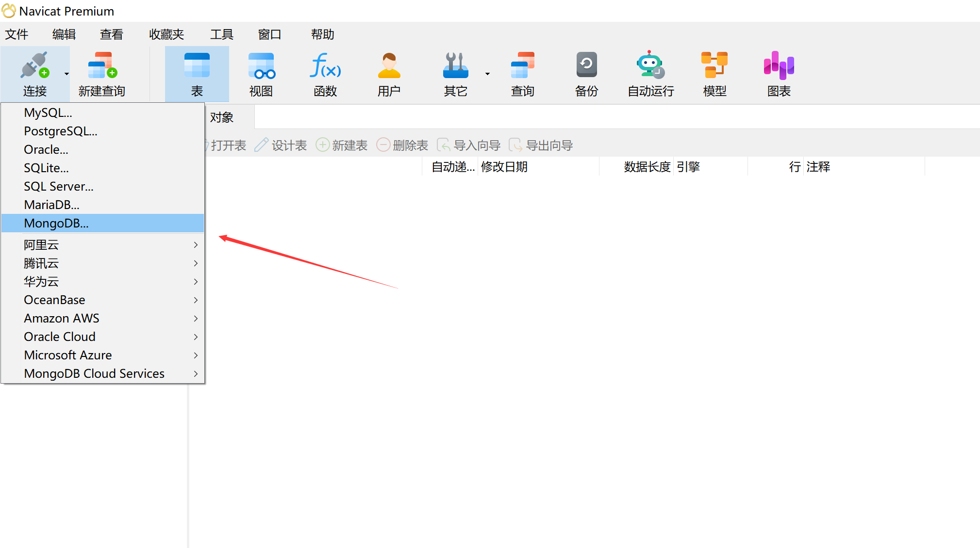Expand the Alibaba Cloud (阿里云) submenu arrow

pos(196,245)
